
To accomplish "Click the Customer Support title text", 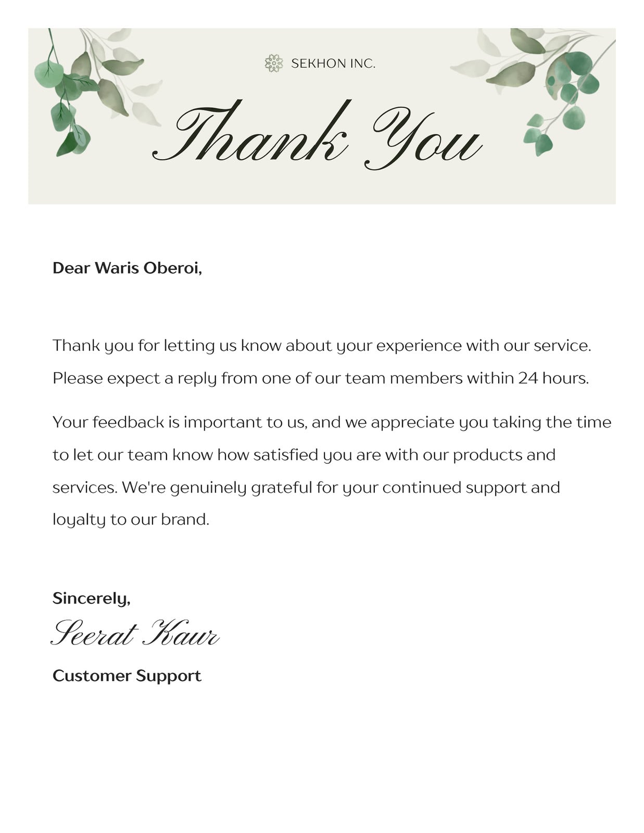I will (127, 676).
